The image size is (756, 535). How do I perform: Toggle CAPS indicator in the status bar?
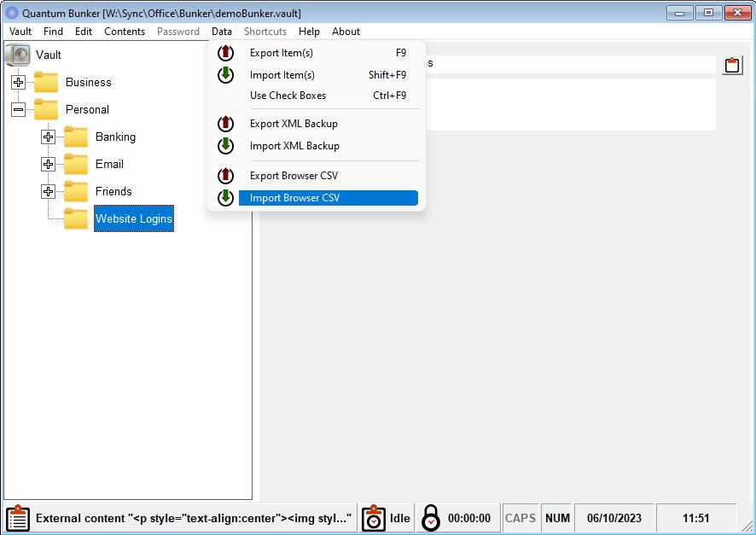pyautogui.click(x=520, y=517)
